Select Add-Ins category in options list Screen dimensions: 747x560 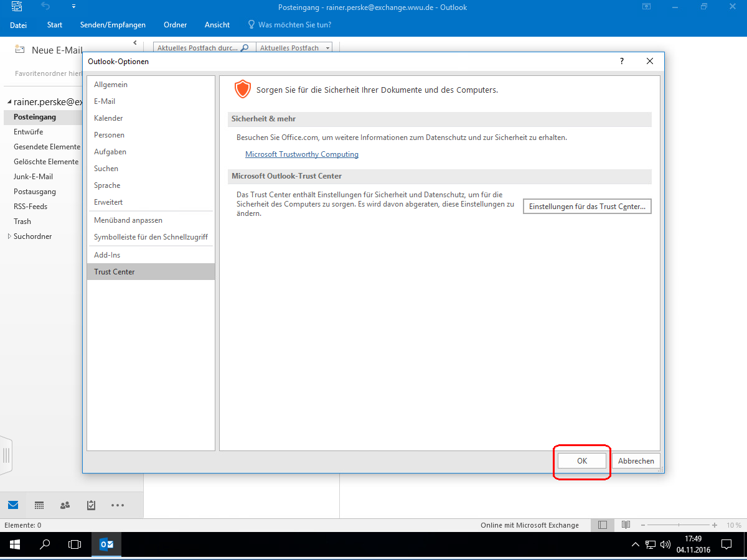click(x=107, y=255)
